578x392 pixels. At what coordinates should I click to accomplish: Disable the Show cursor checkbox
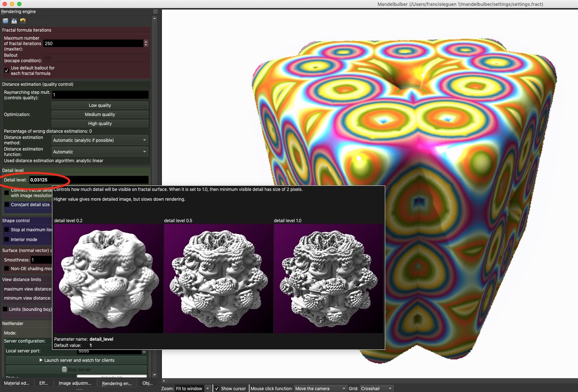pos(217,388)
